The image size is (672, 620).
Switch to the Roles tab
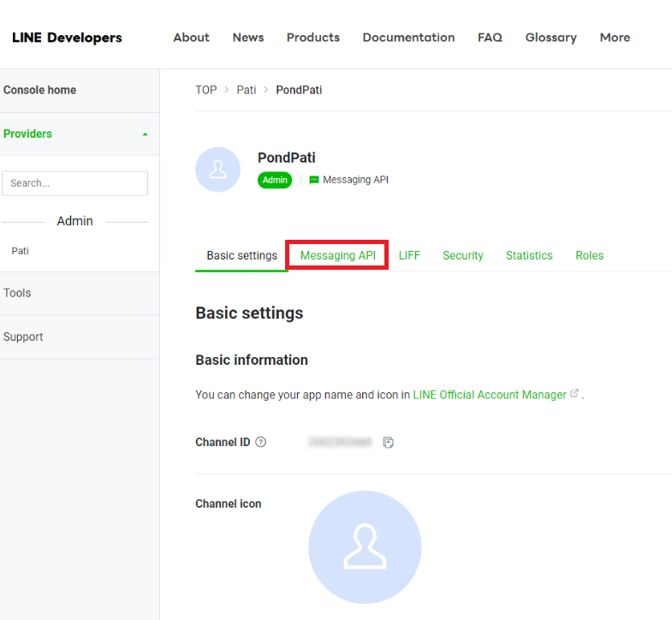click(589, 255)
